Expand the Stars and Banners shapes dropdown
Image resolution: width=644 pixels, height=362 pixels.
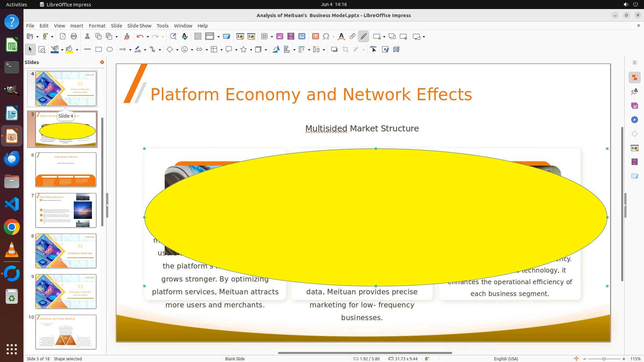point(251,50)
